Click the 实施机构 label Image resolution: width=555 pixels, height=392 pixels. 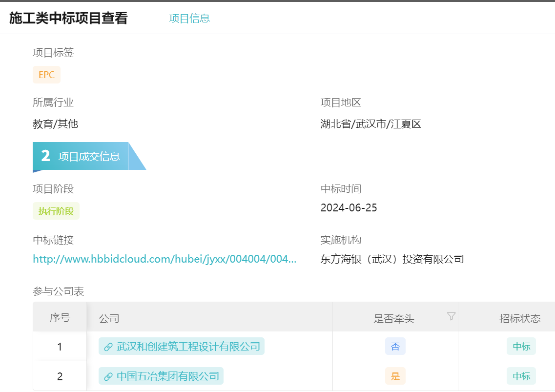pyautogui.click(x=341, y=240)
